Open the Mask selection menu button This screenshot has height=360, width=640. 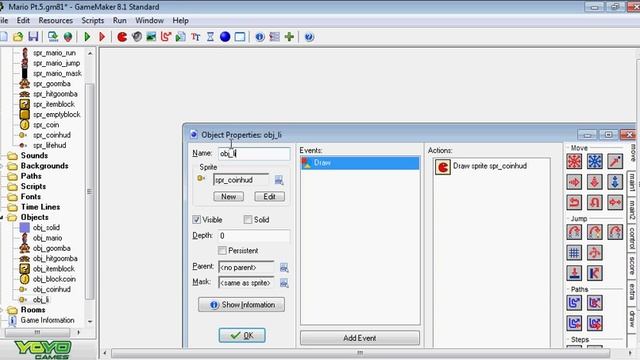pyautogui.click(x=284, y=283)
